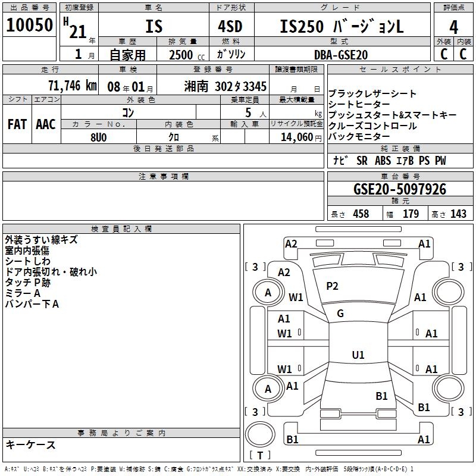Select the rear-left wheel circle marked A
Image resolution: width=476 pixels, height=476 pixels.
268,389
